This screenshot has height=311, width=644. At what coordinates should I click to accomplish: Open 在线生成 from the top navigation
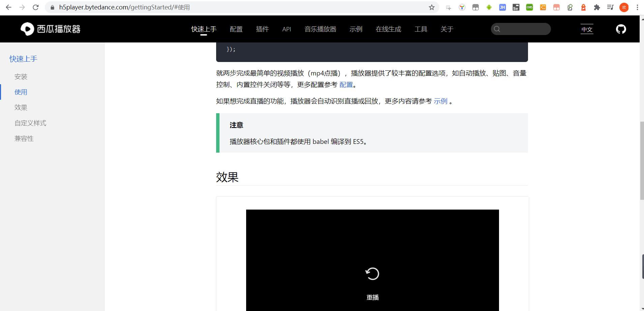coord(388,29)
